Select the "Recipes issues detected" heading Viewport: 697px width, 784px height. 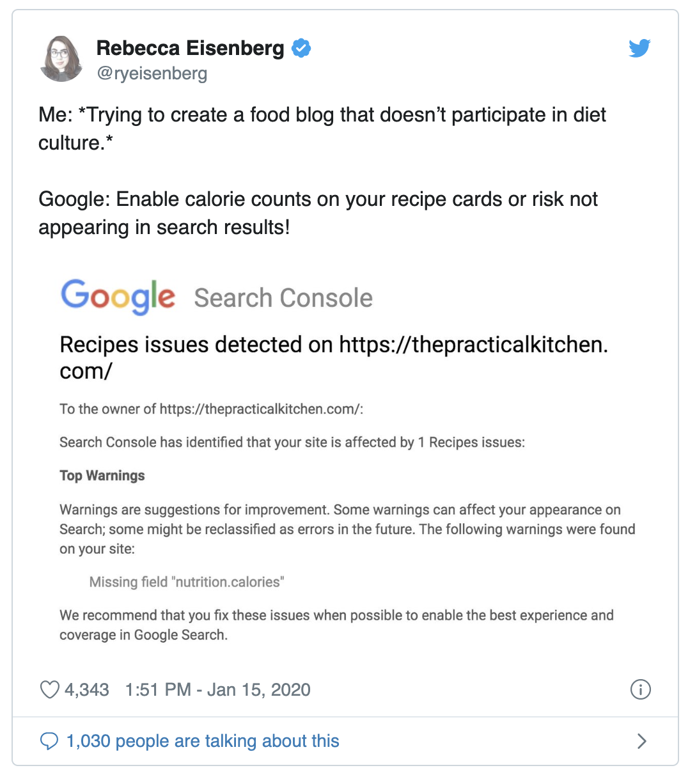334,357
